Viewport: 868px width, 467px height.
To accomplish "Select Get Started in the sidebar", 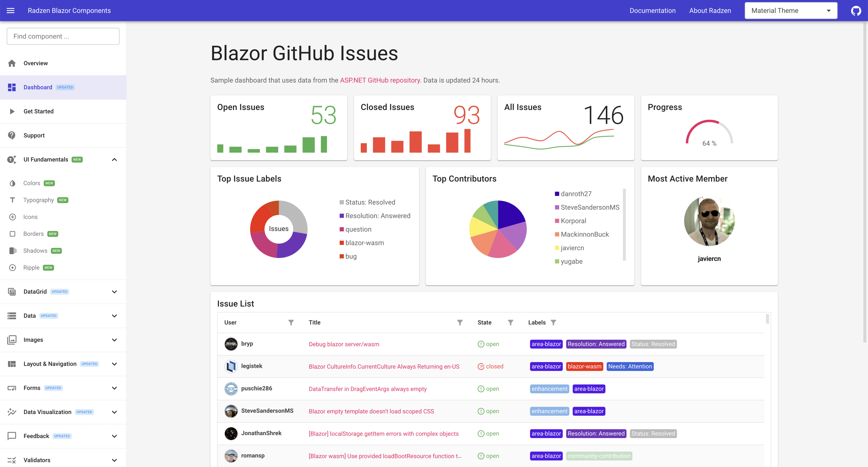I will coord(63,111).
